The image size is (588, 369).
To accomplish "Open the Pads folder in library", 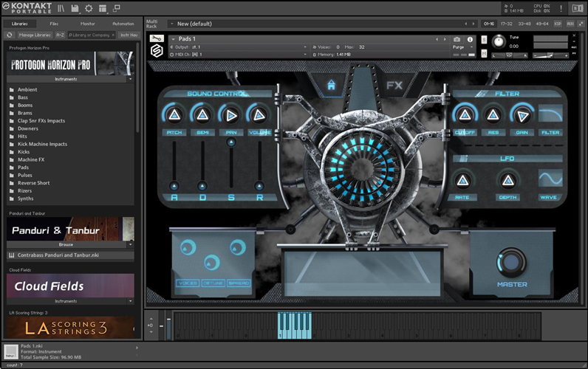I will (24, 167).
